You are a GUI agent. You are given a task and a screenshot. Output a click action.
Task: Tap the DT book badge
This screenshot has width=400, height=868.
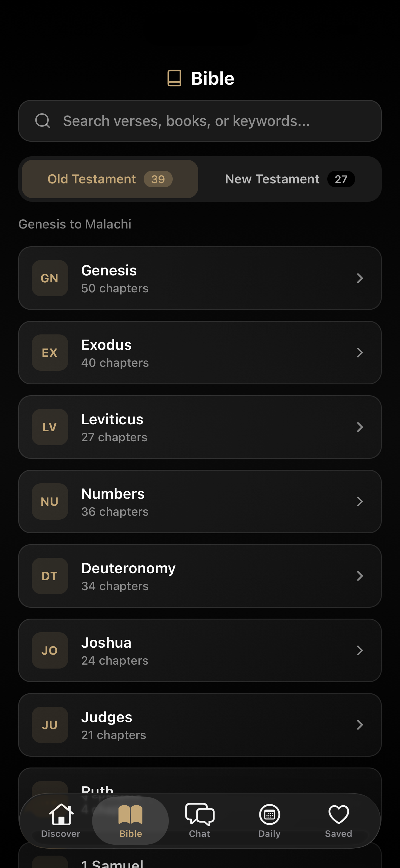[50, 576]
